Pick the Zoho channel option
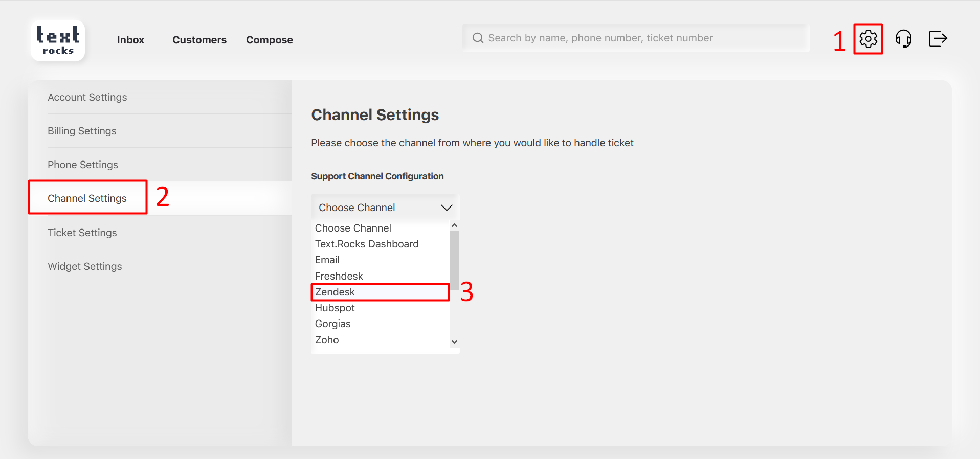The width and height of the screenshot is (980, 459). pyautogui.click(x=327, y=340)
